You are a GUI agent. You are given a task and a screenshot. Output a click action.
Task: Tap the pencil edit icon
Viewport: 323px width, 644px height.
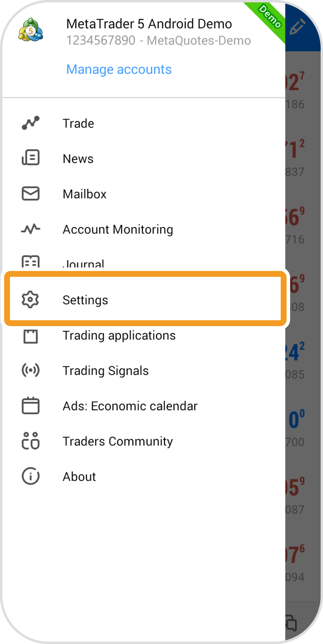pyautogui.click(x=298, y=27)
